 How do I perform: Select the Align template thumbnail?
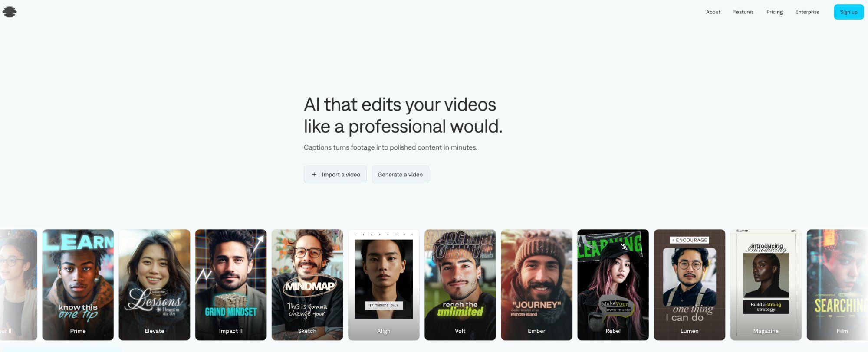[384, 285]
